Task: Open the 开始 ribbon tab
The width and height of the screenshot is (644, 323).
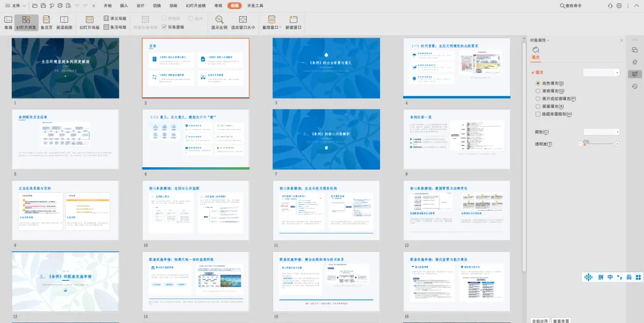Action: (x=107, y=6)
